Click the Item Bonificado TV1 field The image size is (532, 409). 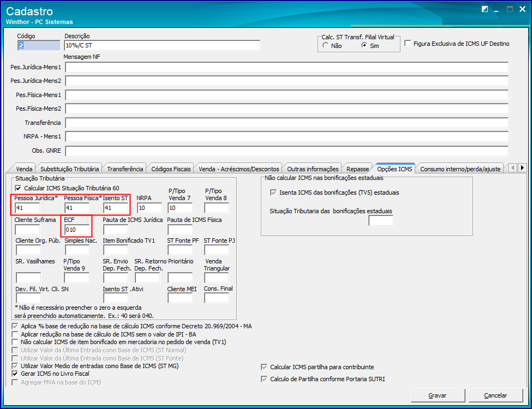tap(116, 250)
